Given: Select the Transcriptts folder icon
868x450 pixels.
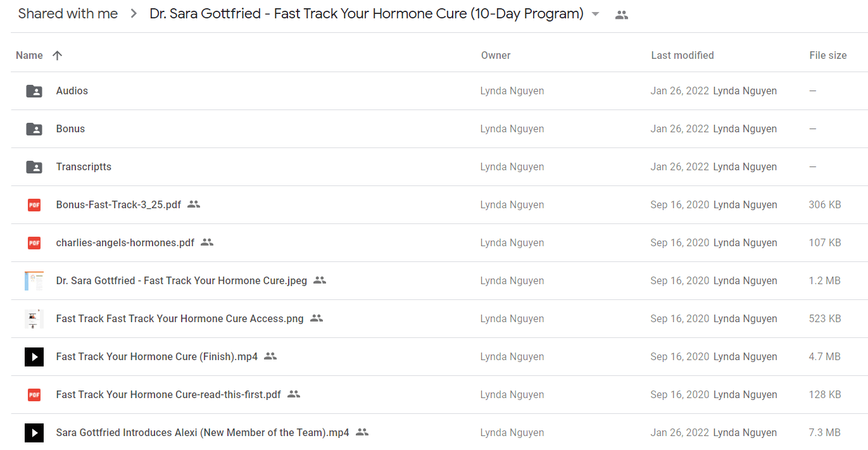Looking at the screenshot, I should (x=34, y=167).
